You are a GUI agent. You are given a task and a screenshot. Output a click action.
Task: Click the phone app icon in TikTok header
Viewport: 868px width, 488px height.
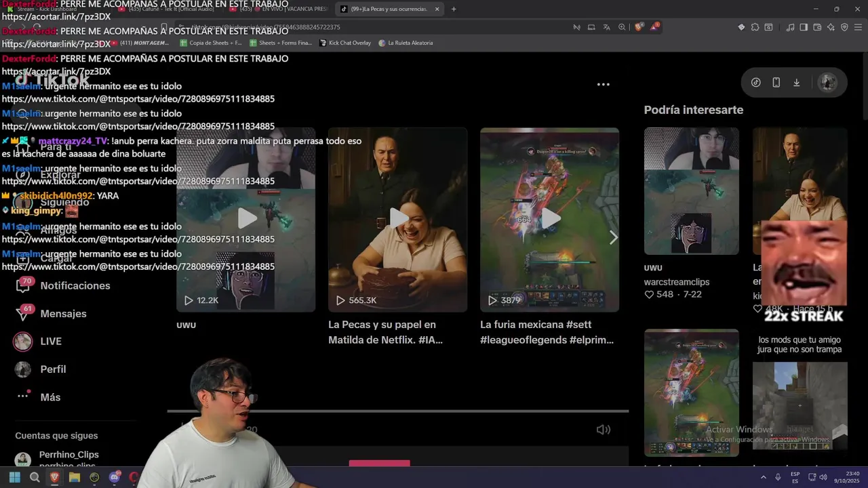coord(776,83)
